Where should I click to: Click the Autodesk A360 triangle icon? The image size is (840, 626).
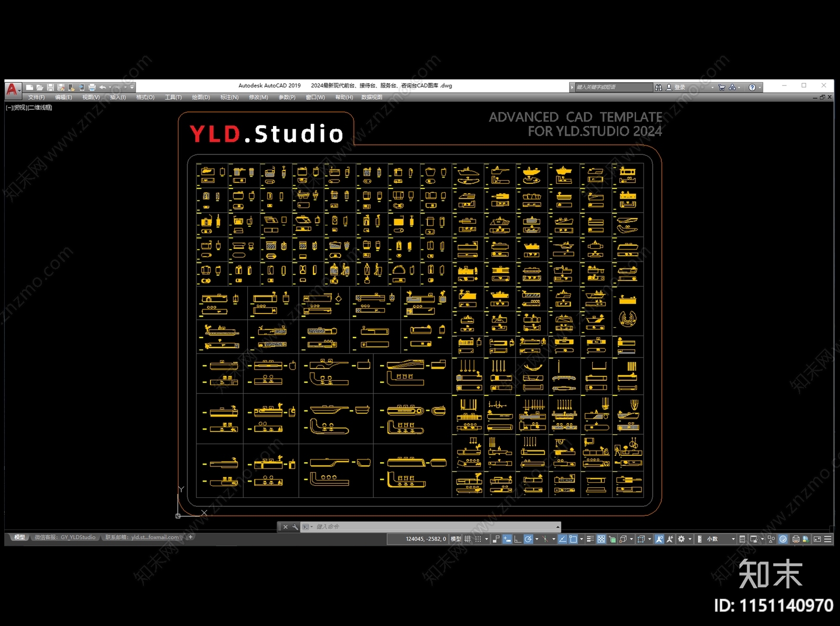pos(732,87)
